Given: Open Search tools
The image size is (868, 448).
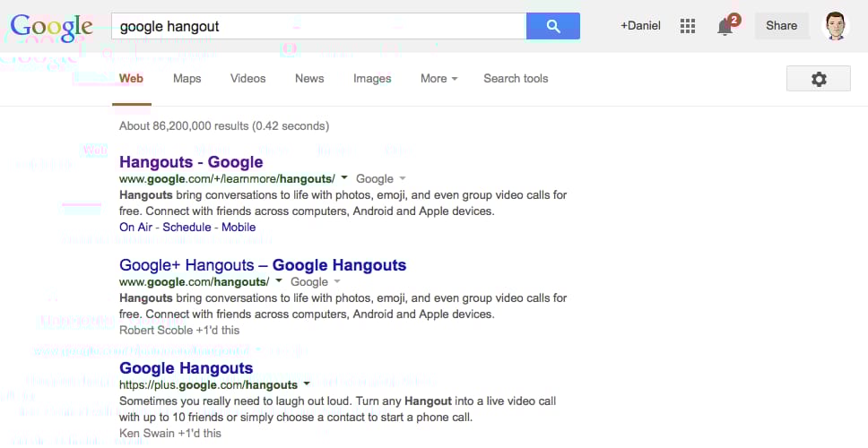Looking at the screenshot, I should (516, 79).
